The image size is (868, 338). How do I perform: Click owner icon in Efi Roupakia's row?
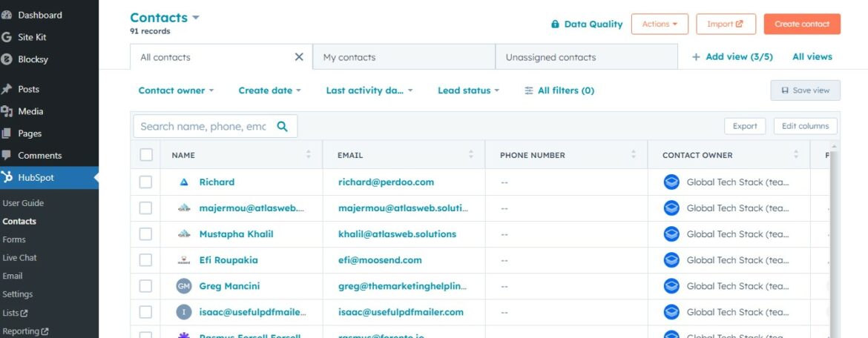tap(671, 260)
